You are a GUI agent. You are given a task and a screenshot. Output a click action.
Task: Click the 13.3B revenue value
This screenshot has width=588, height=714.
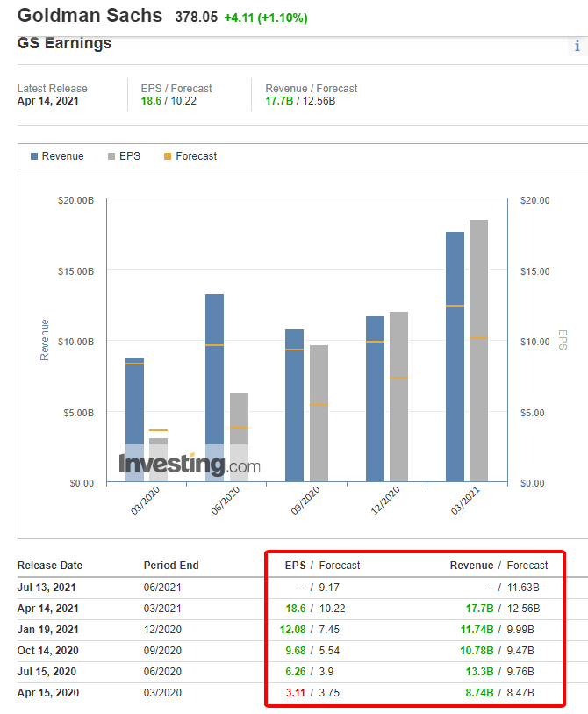pos(479,672)
